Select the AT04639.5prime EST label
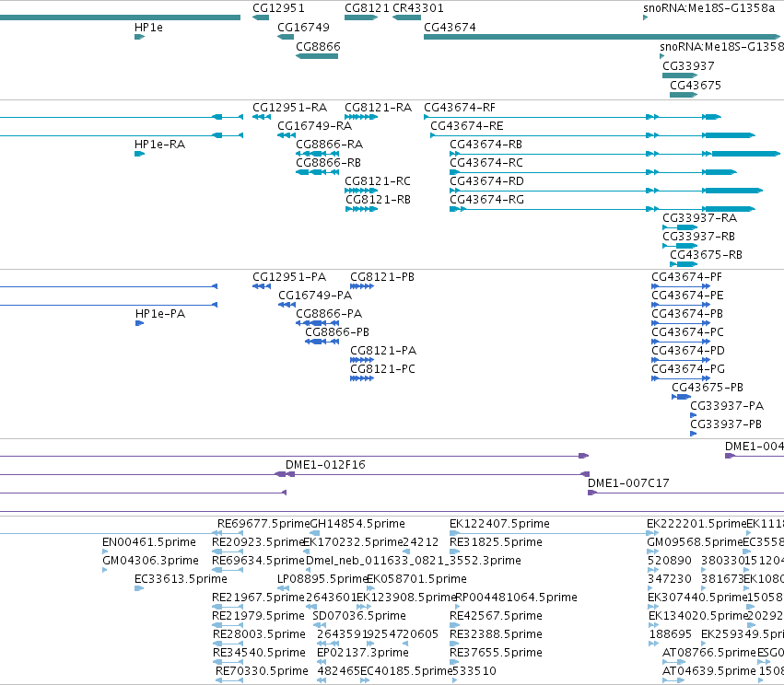This screenshot has height=685, width=784. [x=709, y=671]
